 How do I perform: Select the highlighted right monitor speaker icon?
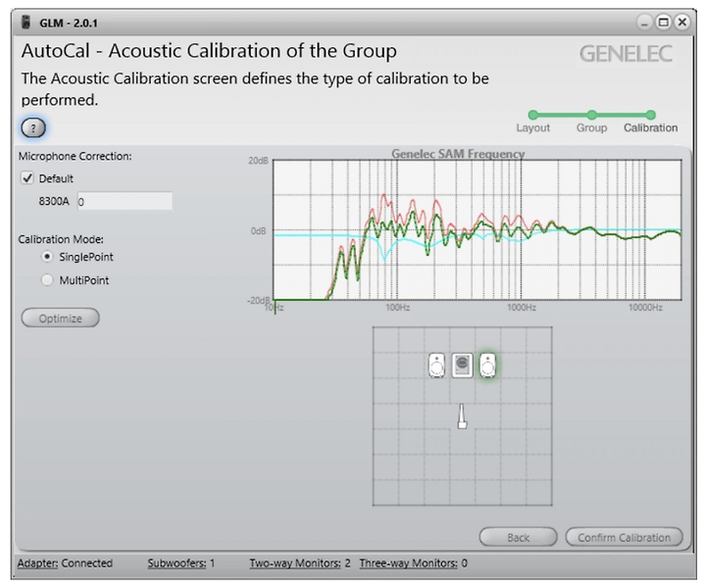487,365
